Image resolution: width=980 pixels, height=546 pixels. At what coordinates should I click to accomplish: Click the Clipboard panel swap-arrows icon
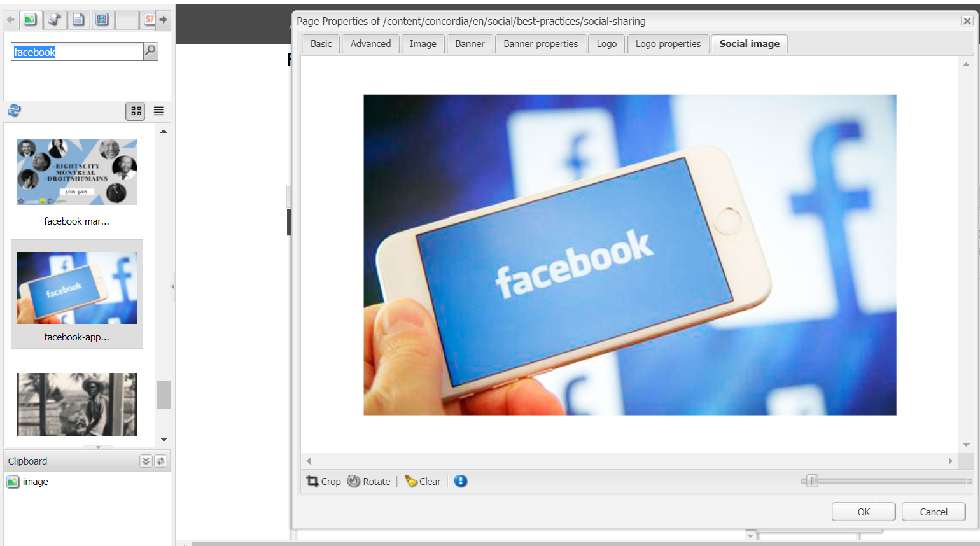[161, 461]
